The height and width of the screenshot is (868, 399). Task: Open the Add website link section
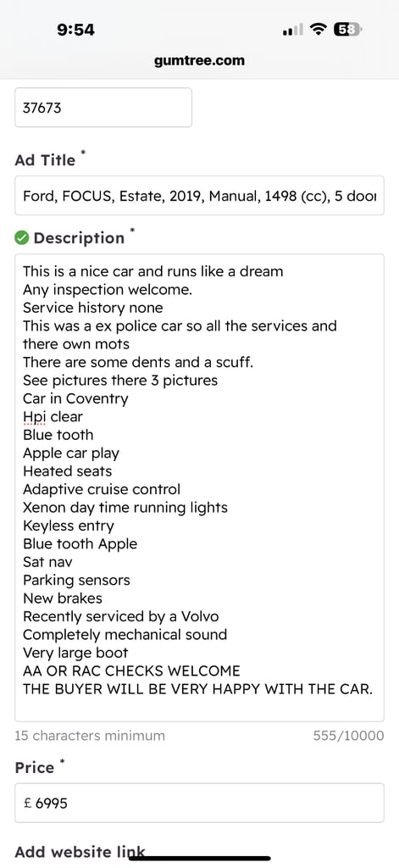80,852
